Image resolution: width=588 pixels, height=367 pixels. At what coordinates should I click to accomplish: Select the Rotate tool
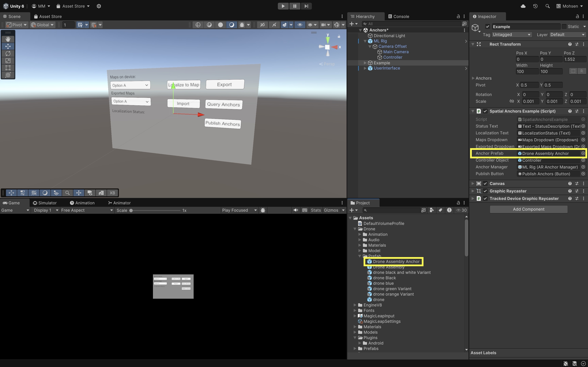(x=8, y=53)
